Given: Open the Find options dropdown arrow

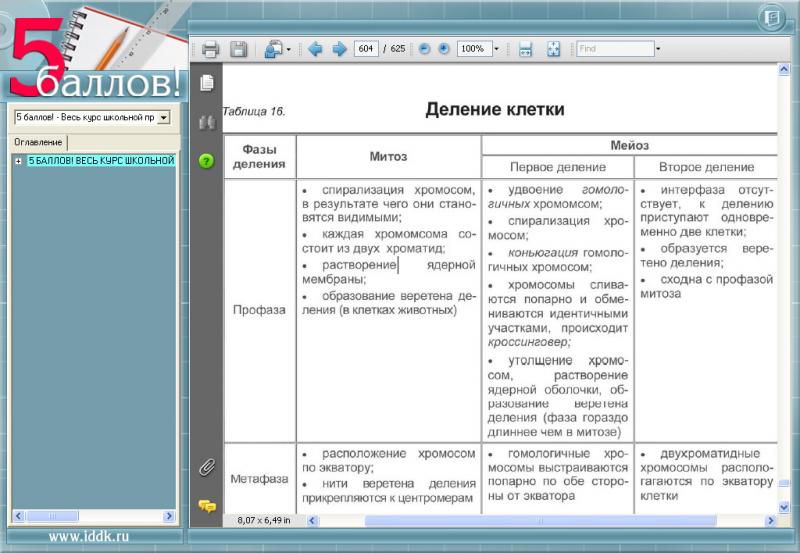Looking at the screenshot, I should tap(658, 49).
